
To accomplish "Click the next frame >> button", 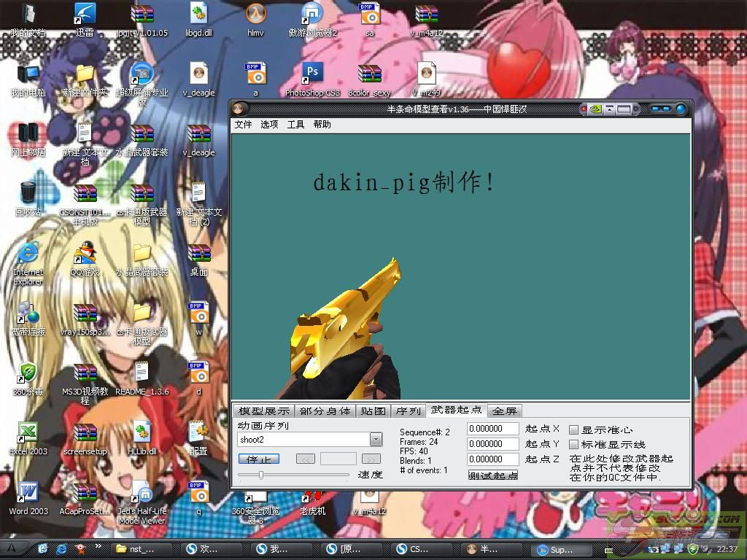I will coord(371,459).
